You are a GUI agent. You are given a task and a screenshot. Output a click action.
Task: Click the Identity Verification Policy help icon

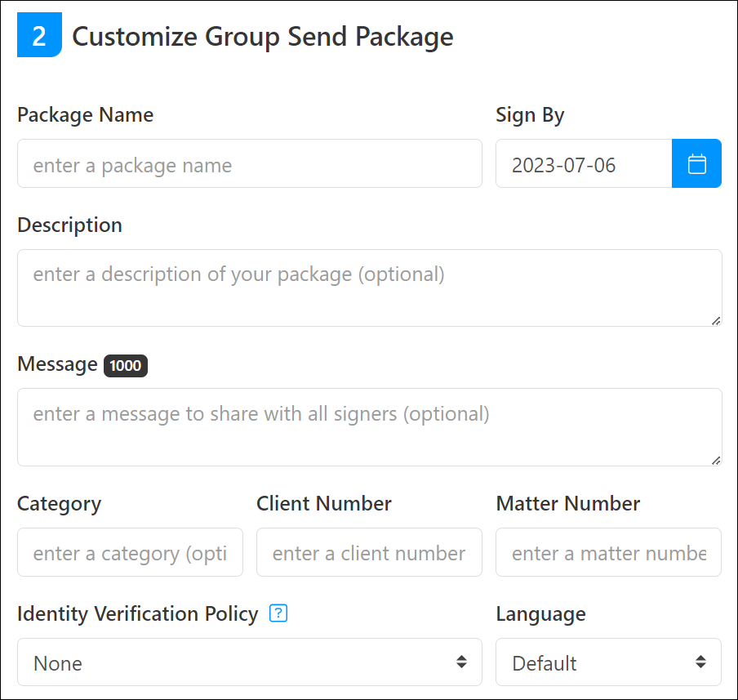(278, 613)
